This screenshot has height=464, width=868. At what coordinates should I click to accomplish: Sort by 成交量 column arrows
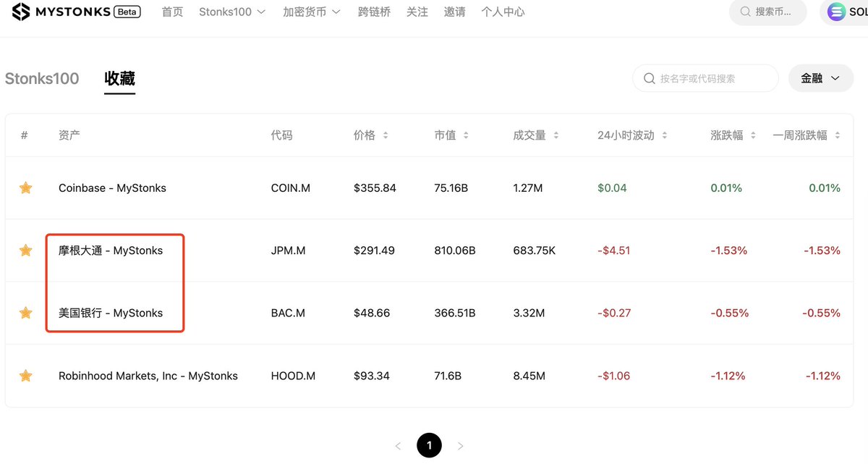coord(556,135)
